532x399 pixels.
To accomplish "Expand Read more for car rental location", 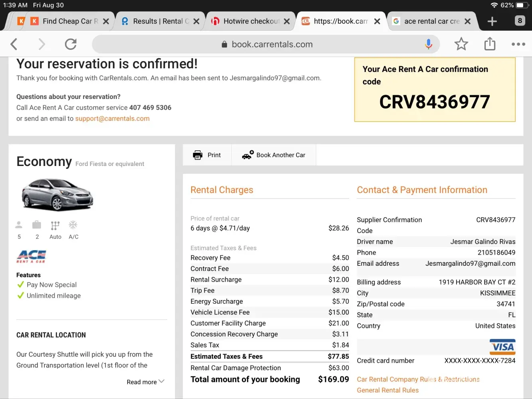I will pos(145,382).
